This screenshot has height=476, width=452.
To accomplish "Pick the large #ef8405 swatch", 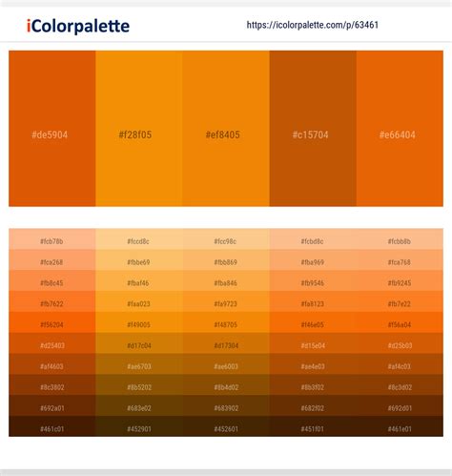I will coord(226,129).
